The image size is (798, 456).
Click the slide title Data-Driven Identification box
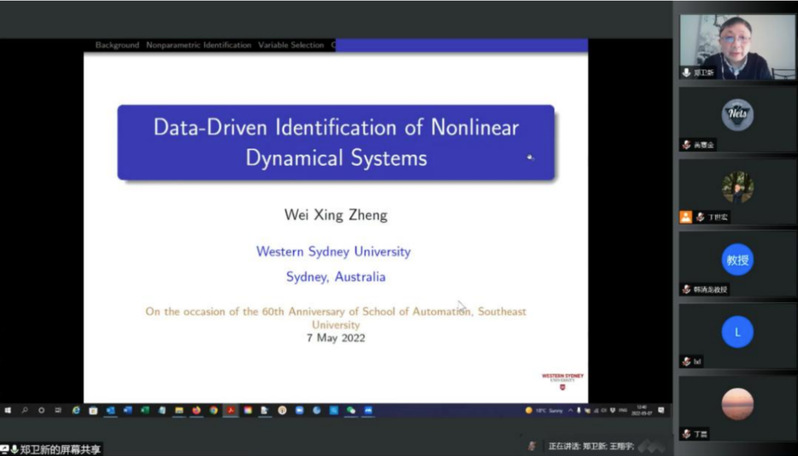[x=335, y=142]
